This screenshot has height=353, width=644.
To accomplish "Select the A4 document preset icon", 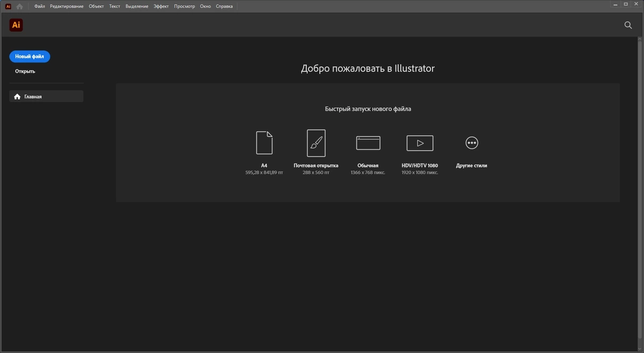I will [x=264, y=142].
